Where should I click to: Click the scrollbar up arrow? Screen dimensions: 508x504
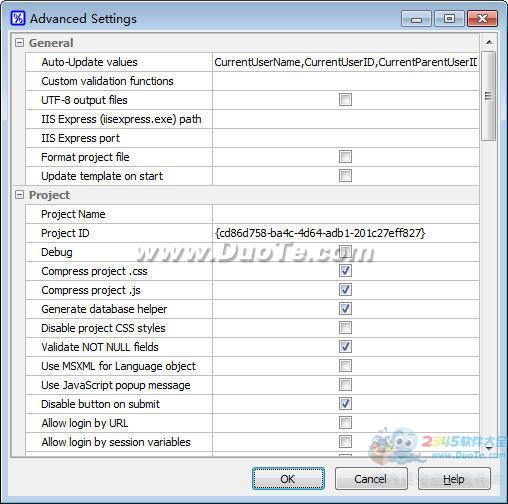(x=489, y=42)
